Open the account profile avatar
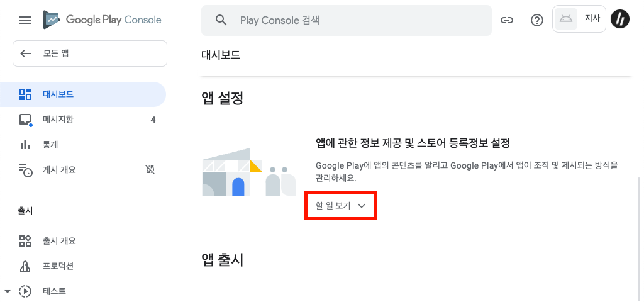 [621, 20]
